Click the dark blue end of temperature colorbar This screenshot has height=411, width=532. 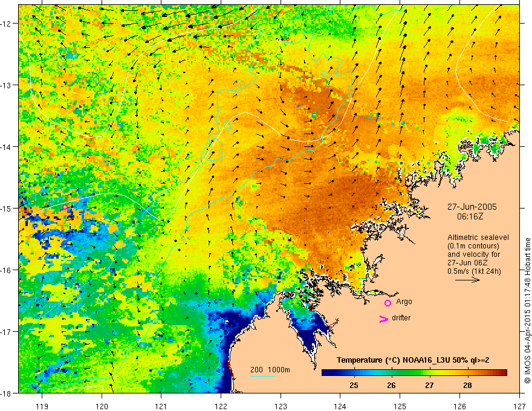point(326,373)
